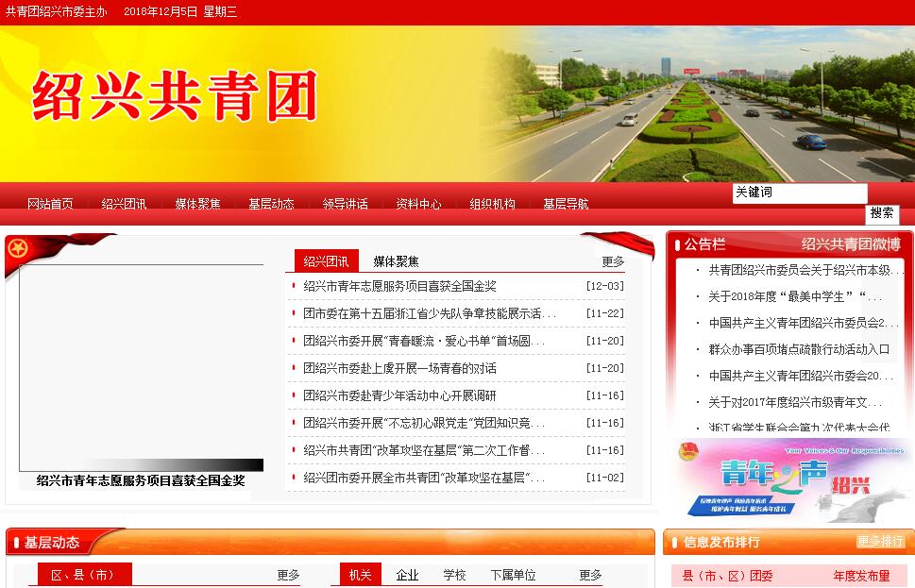Select 领导讲话 in navigation bar
The image size is (915, 588).
[345, 204]
